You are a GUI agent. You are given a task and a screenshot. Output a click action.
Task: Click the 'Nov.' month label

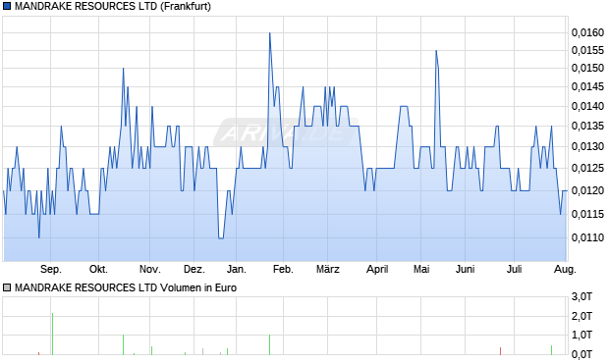pyautogui.click(x=150, y=269)
